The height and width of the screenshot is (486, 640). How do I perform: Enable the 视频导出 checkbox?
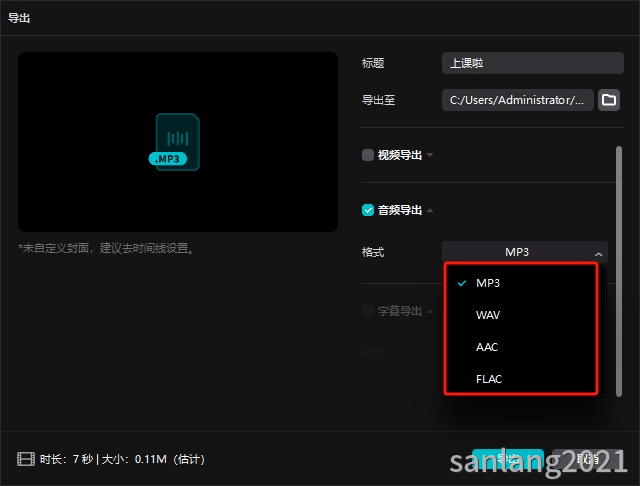coord(368,155)
